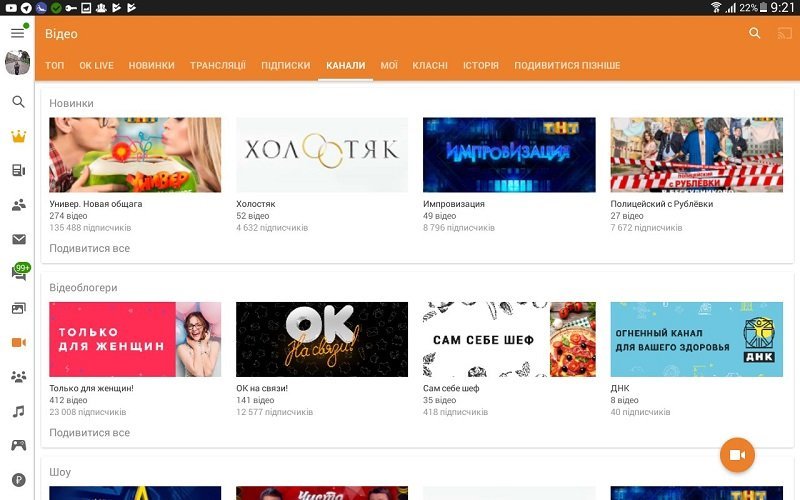Click Подивитися все under Новинки

(89, 248)
